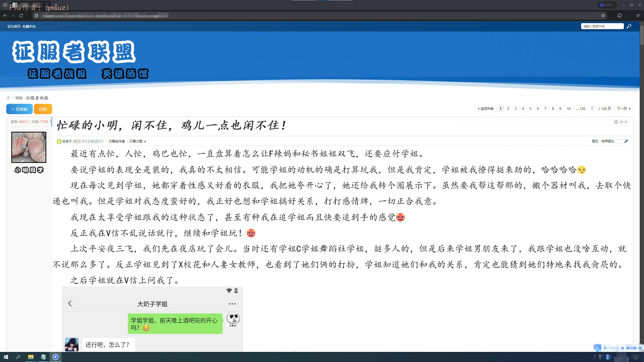The width and height of the screenshot is (644, 362).
Task: Click the back chevron in the chat image
Action: [x=70, y=304]
